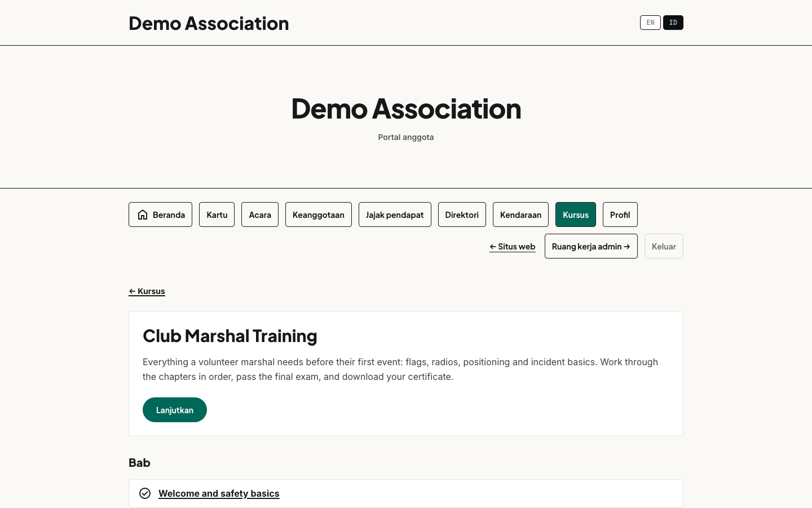The height and width of the screenshot is (508, 812).
Task: Go back via the ← Kursus link
Action: [147, 291]
